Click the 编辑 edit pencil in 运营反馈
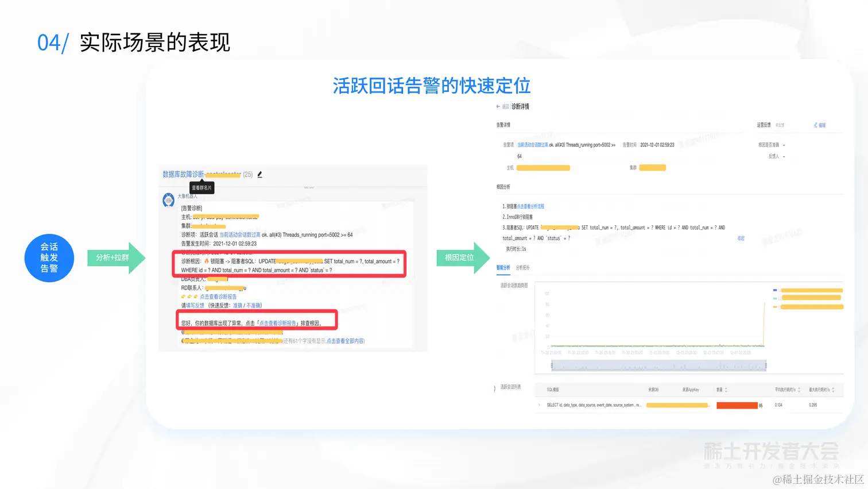The height and width of the screenshot is (489, 868). click(x=820, y=125)
